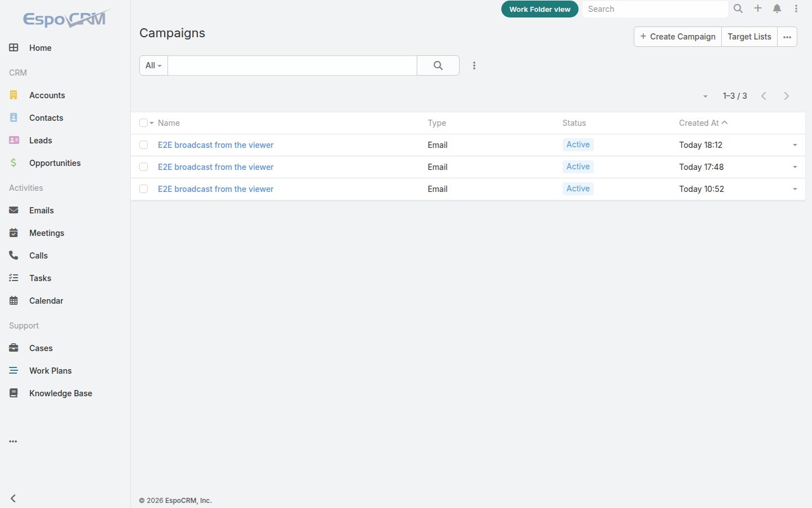The height and width of the screenshot is (508, 812).
Task: Open Work Plans in the sidebar
Action: point(50,371)
